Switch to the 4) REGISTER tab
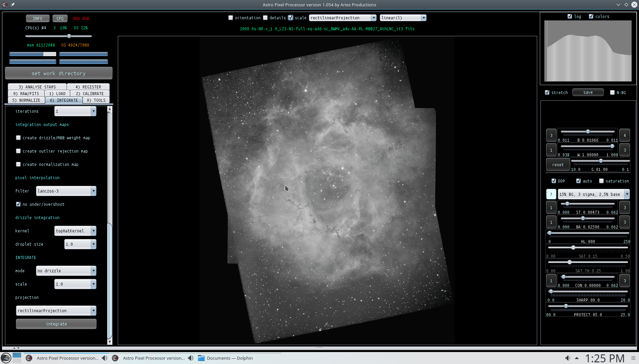Viewport: 639px width, 364px height. 88,87
